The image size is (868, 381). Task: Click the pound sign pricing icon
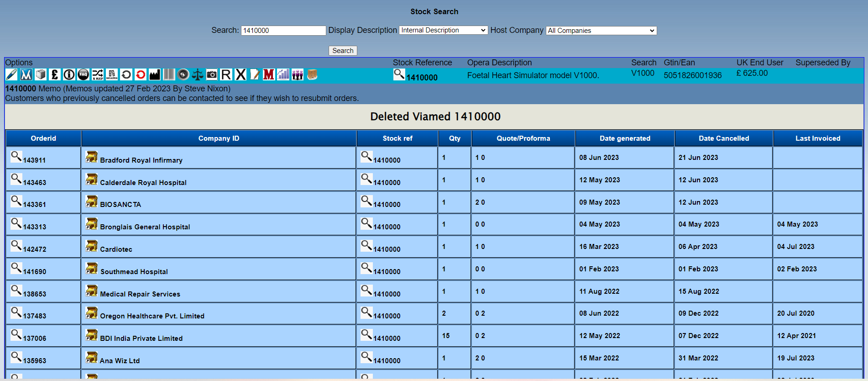click(x=55, y=74)
